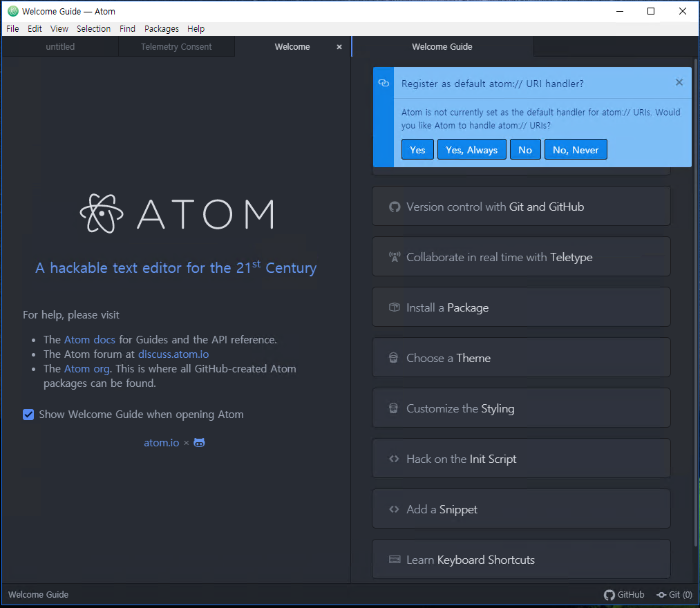The height and width of the screenshot is (608, 700).
Task: Click the broadcast icon beside Teletype item
Action: (395, 257)
